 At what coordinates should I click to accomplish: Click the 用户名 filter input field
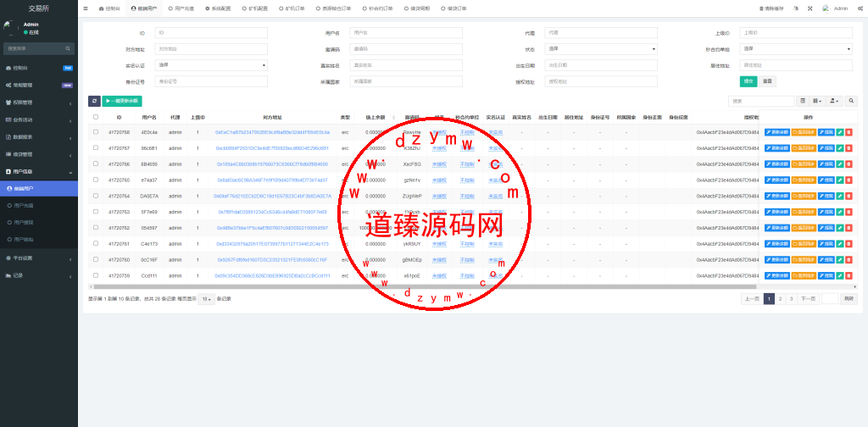tap(406, 33)
